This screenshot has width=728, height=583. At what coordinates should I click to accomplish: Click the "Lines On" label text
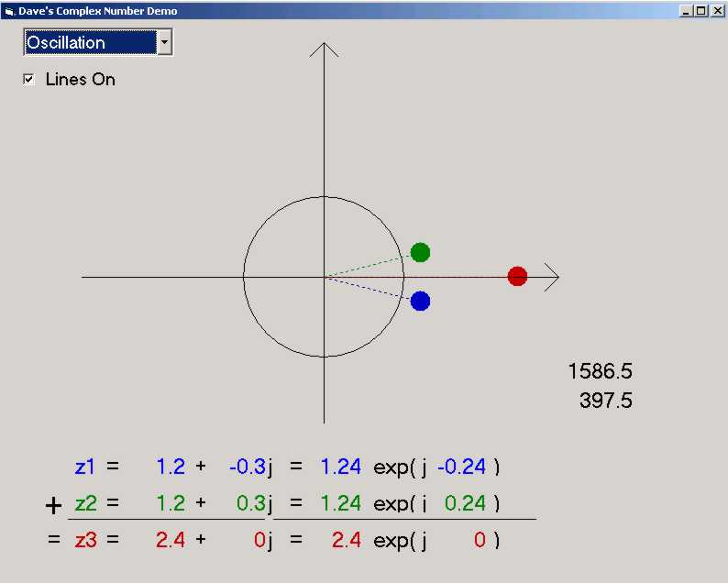[x=81, y=80]
